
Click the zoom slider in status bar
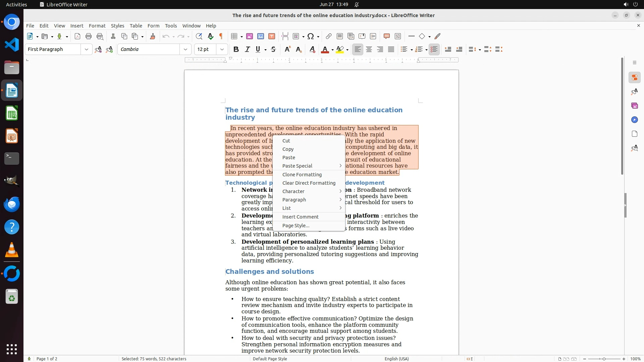click(604, 359)
